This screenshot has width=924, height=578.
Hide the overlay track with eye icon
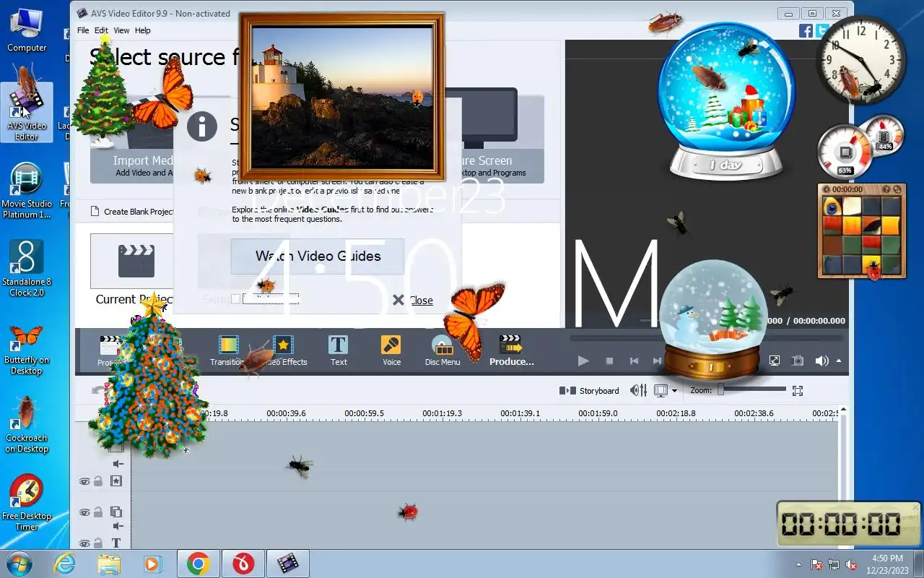(84, 512)
